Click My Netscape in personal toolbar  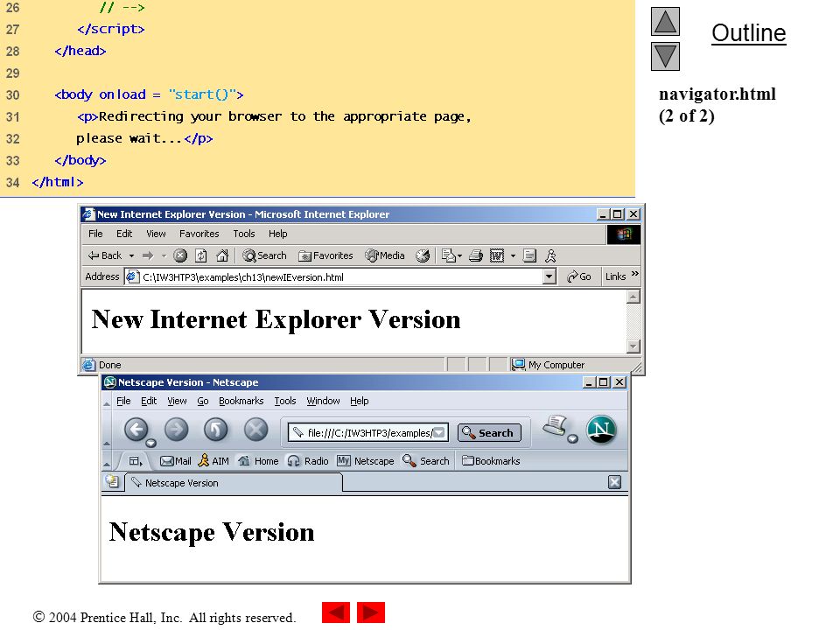pos(366,461)
